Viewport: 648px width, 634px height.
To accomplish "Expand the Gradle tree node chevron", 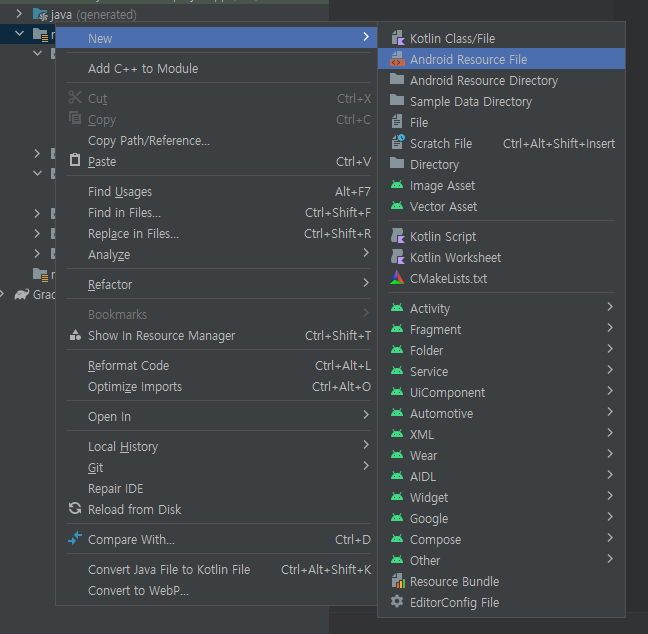I will 2,294.
